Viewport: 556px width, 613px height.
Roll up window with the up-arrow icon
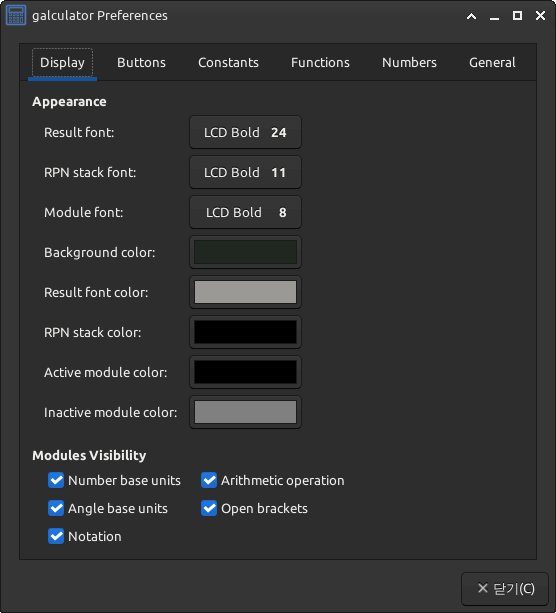pos(472,16)
